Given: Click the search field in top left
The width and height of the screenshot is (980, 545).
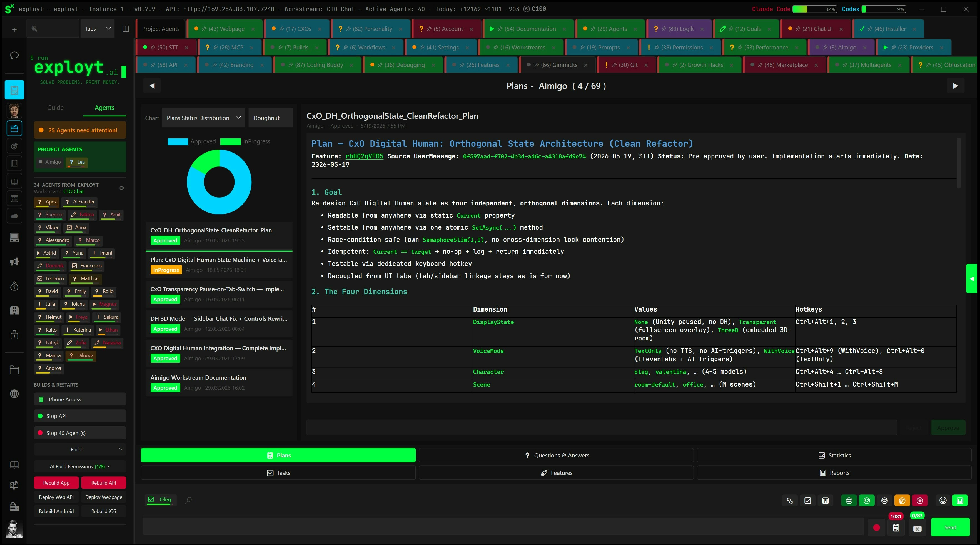Looking at the screenshot, I should tap(53, 29).
